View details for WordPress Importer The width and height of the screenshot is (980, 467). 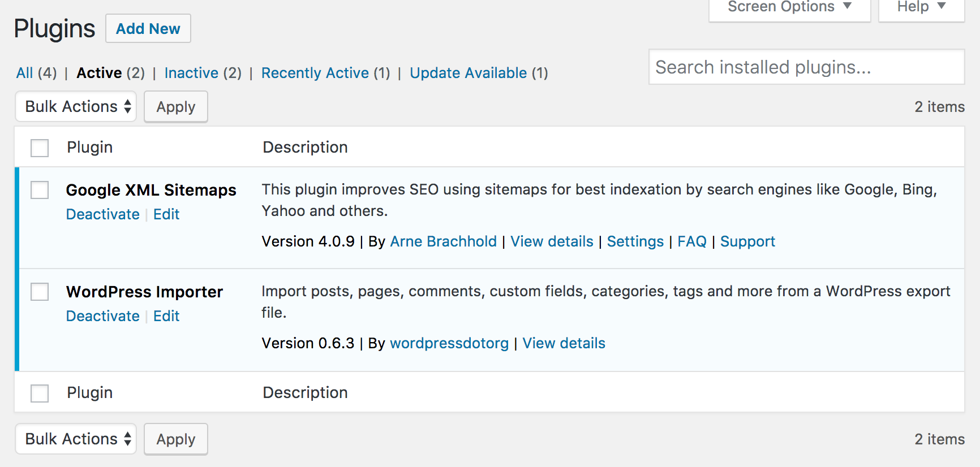coord(564,343)
